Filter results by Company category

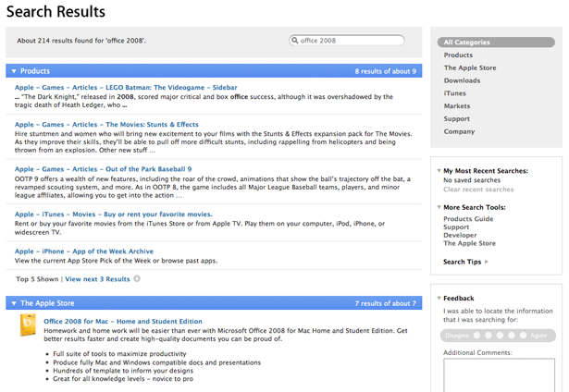tap(459, 131)
